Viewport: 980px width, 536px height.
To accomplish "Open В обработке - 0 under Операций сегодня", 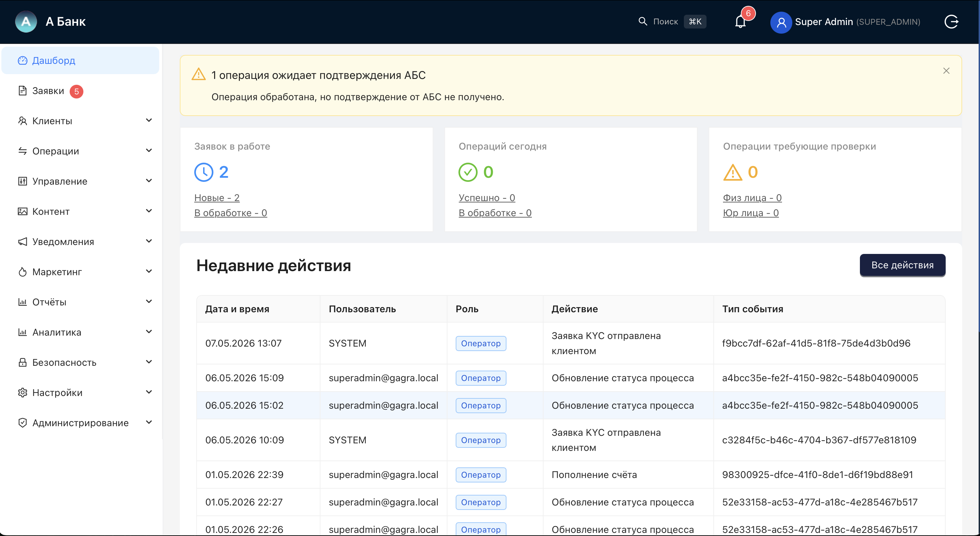I will pos(495,213).
